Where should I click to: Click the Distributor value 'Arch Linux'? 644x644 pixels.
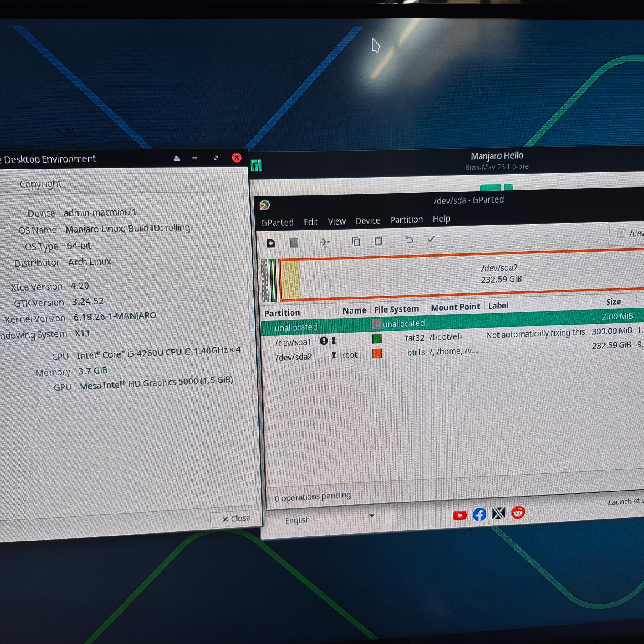pos(90,262)
